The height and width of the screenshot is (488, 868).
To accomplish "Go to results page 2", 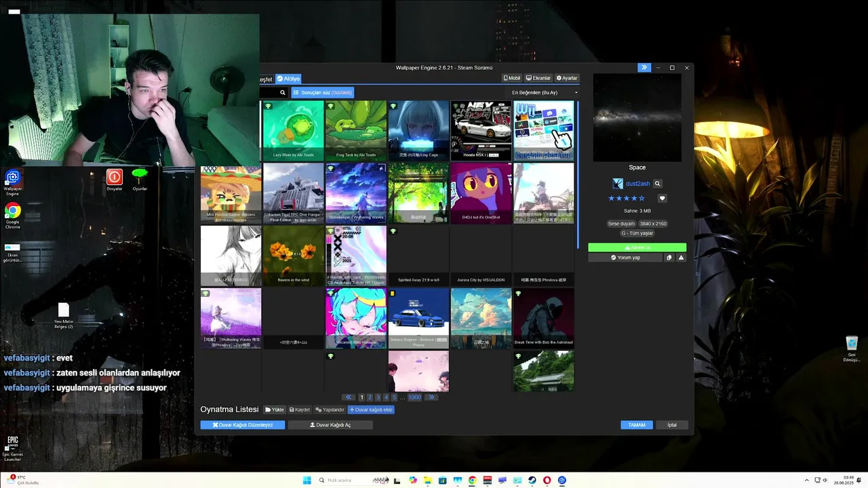I will 370,397.
